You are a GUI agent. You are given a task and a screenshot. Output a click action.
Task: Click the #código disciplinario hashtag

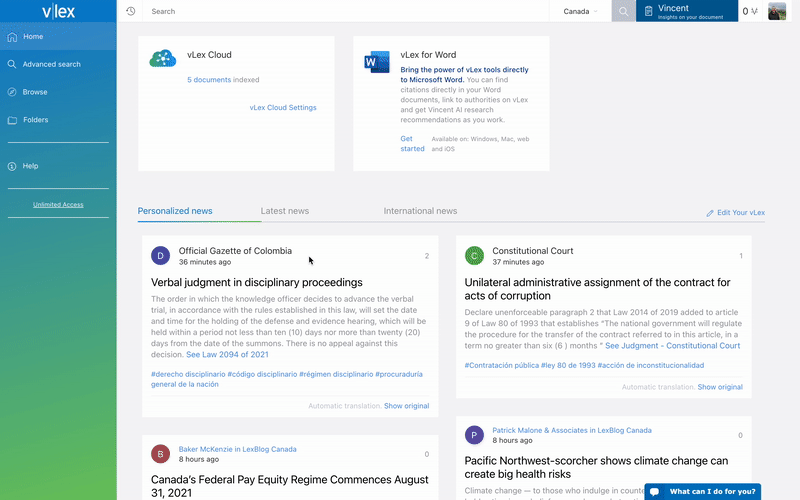tap(262, 374)
